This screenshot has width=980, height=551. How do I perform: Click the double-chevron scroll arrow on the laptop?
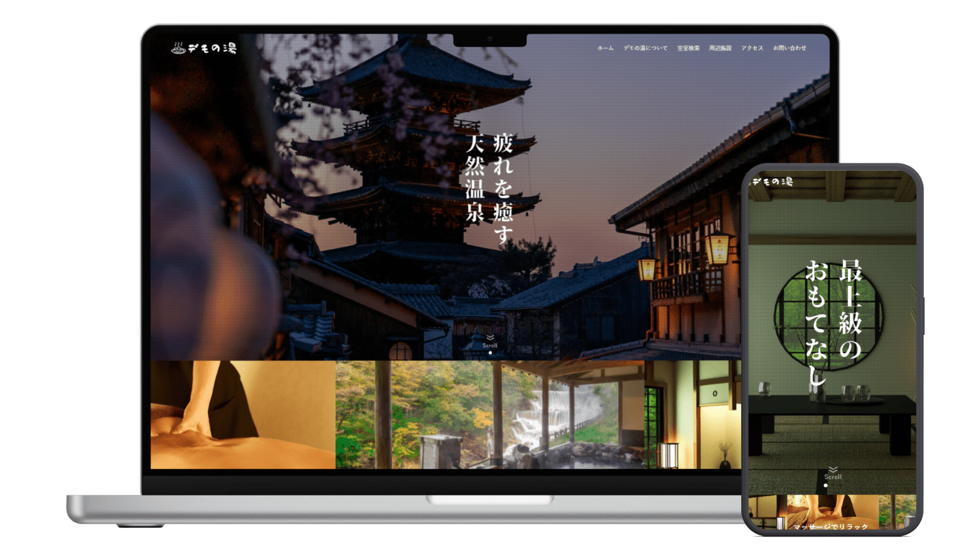(x=490, y=337)
